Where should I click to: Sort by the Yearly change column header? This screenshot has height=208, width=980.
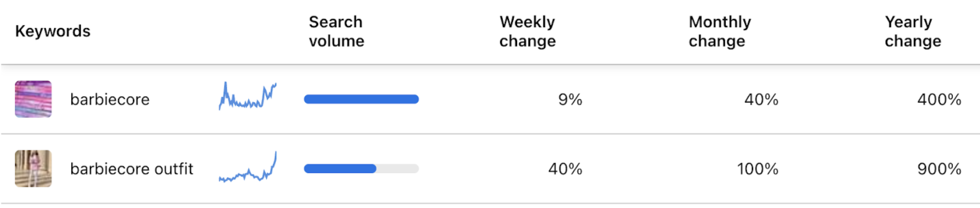[x=913, y=31]
